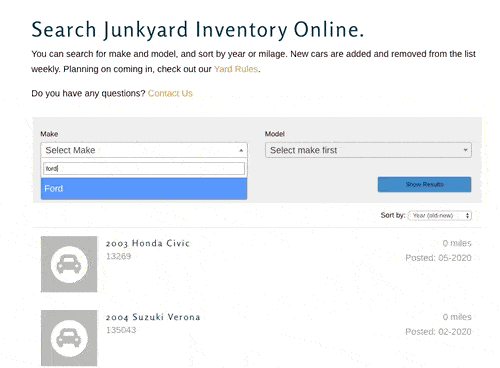Select stock number 135043
Viewport: 500px width, 368px height.
pyautogui.click(x=121, y=330)
